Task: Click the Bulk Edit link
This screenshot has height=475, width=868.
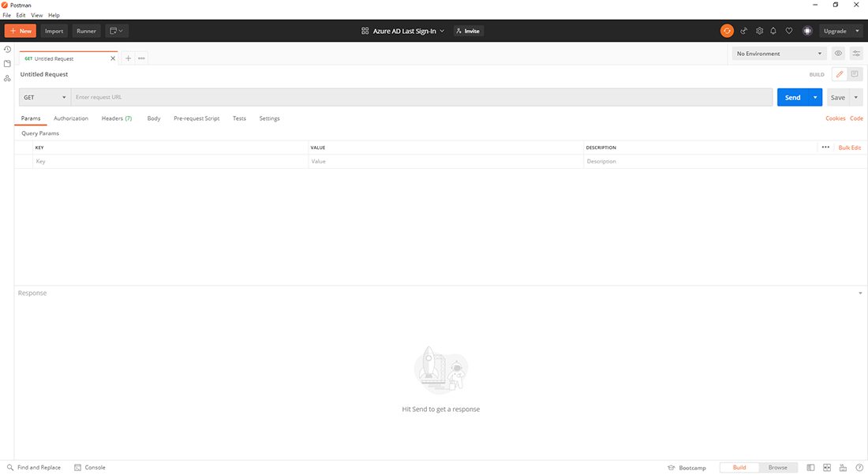Action: 850,148
